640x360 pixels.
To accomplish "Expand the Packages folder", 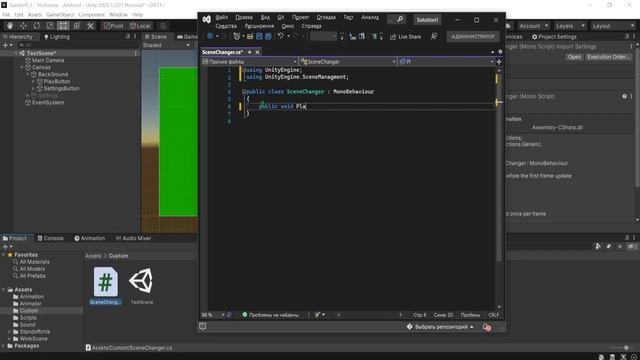I will click(x=4, y=346).
